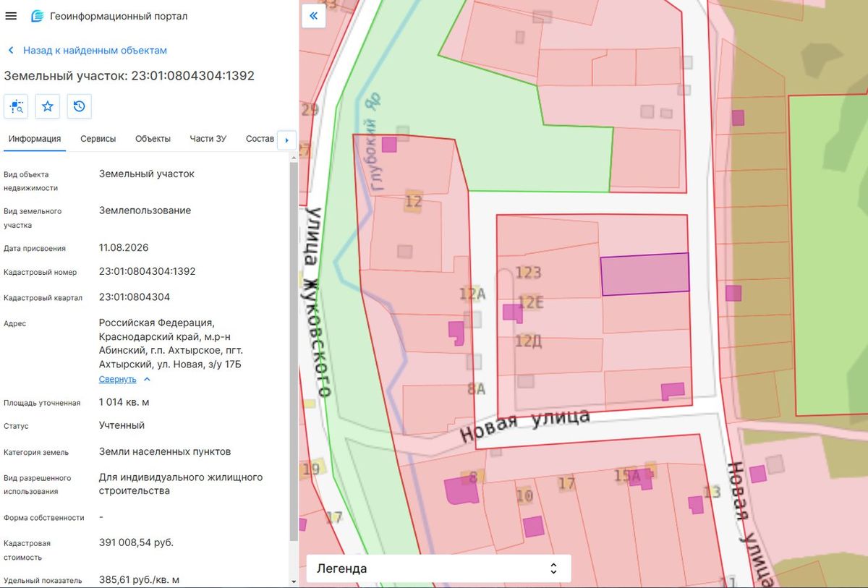Click the Земли населенных пунктов value

[x=165, y=451]
